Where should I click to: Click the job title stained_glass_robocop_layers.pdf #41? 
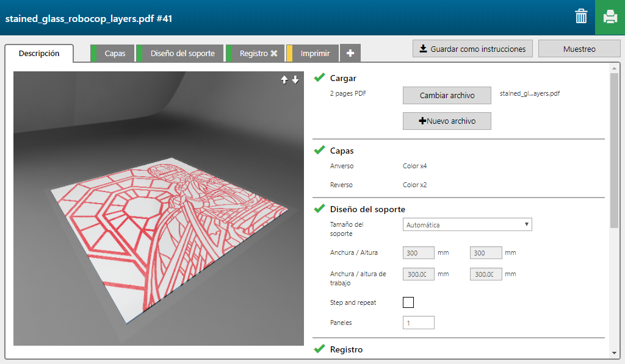(x=89, y=18)
